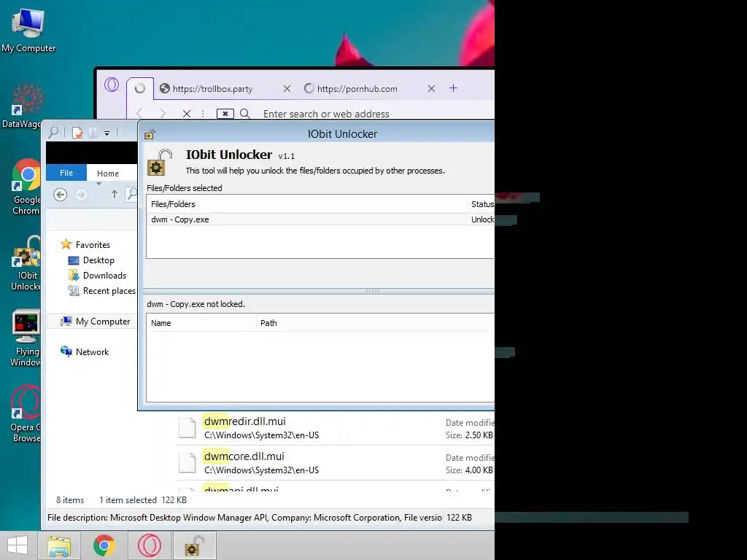
Task: Click the Name column header
Action: click(x=201, y=323)
